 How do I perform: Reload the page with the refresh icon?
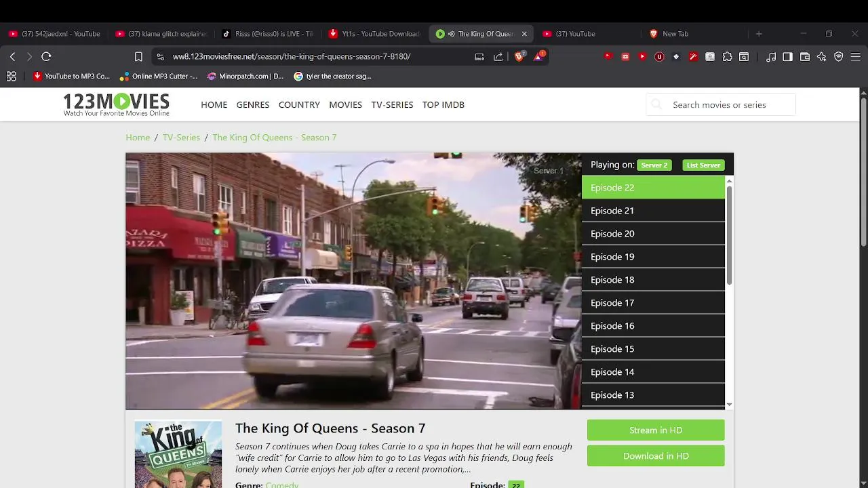click(x=46, y=56)
